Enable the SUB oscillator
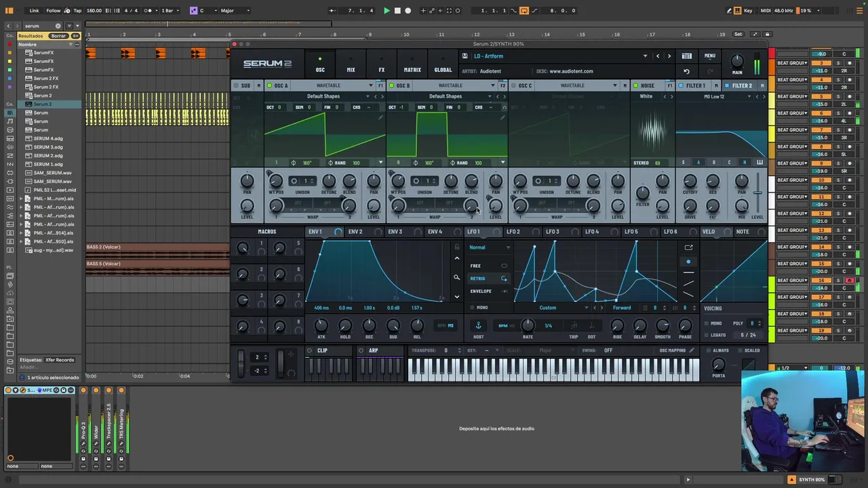 [236, 85]
